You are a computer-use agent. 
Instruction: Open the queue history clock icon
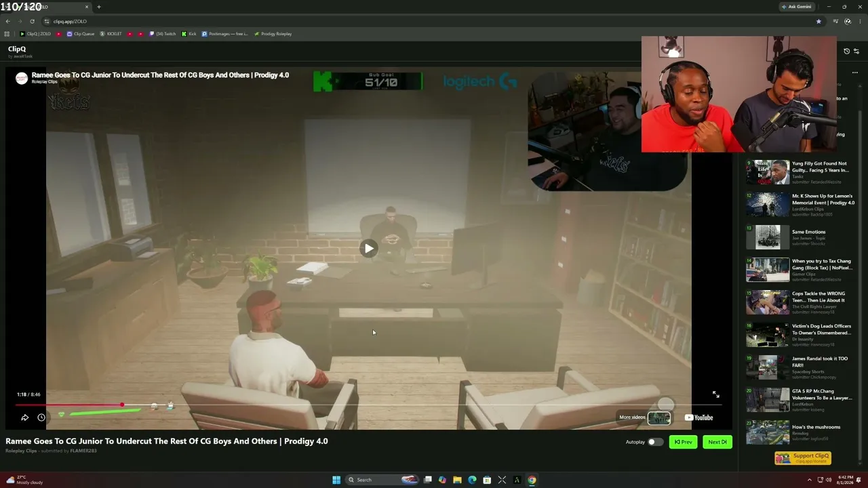[x=846, y=52]
